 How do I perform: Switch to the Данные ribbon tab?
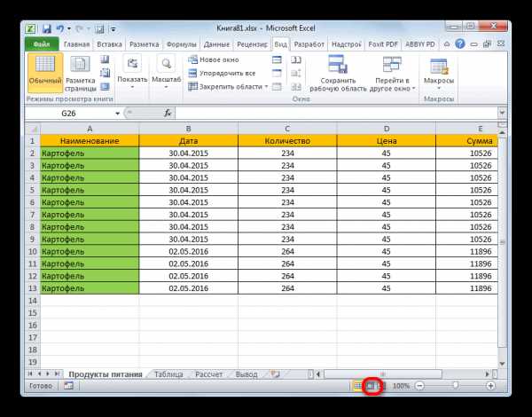217,44
